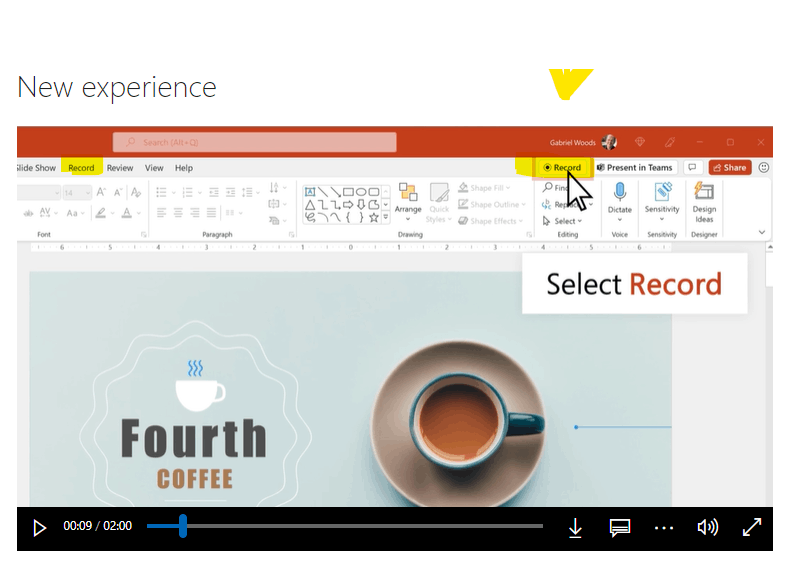Apply font color
This screenshot has height=576, width=789.
point(127,213)
